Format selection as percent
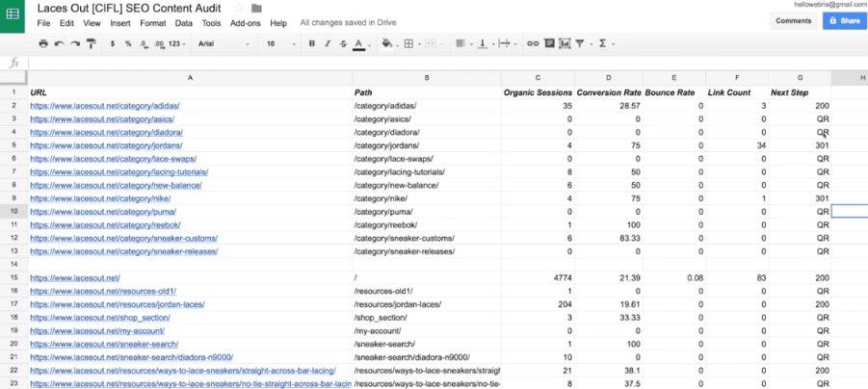 click(x=128, y=43)
